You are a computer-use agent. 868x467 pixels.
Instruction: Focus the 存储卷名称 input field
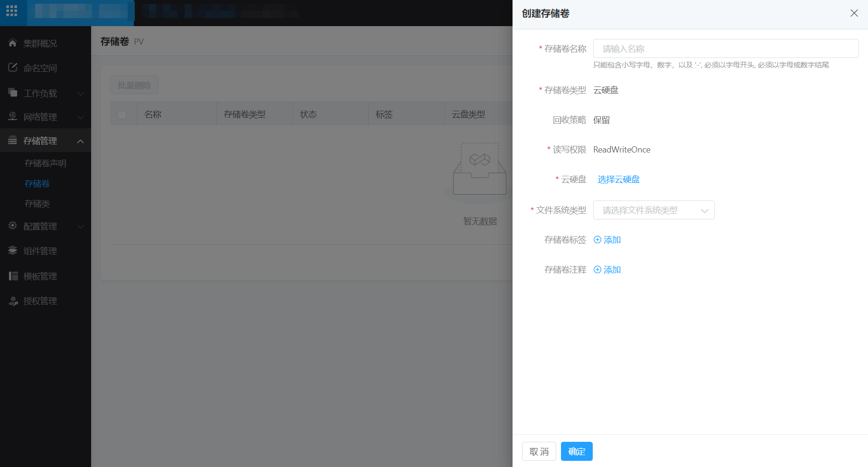click(726, 48)
